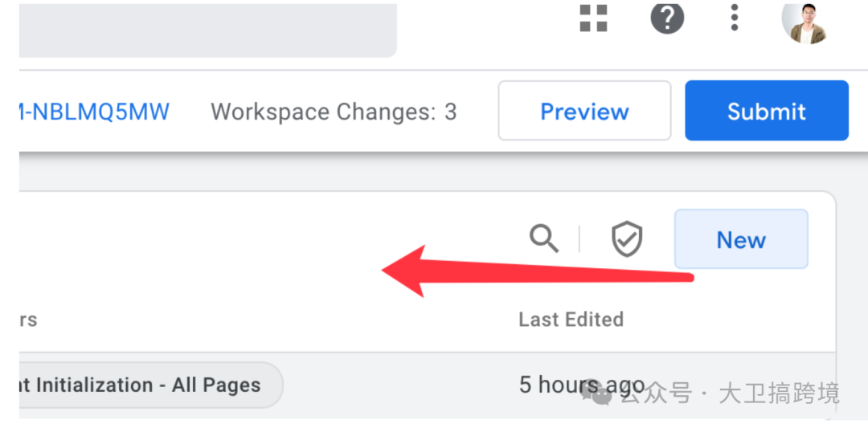Viewport: 868px width, 428px height.
Task: Sort by the Last Edited column header
Action: coord(571,319)
